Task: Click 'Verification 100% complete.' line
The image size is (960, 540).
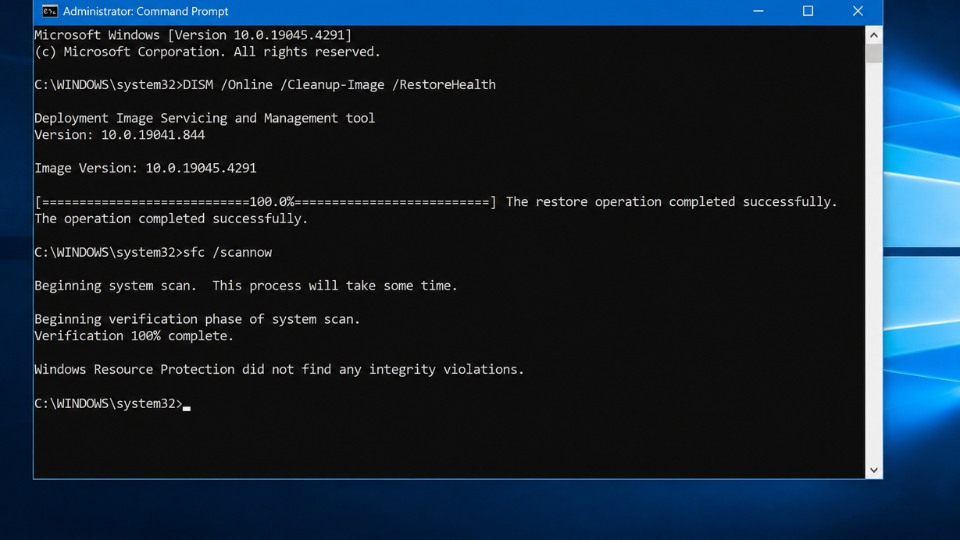Action: click(x=134, y=336)
